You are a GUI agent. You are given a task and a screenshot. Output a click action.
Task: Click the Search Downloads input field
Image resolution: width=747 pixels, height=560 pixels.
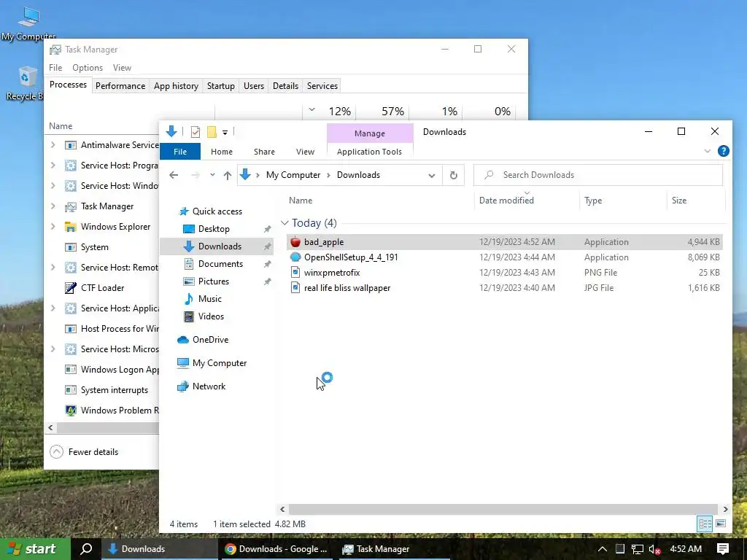pyautogui.click(x=598, y=175)
